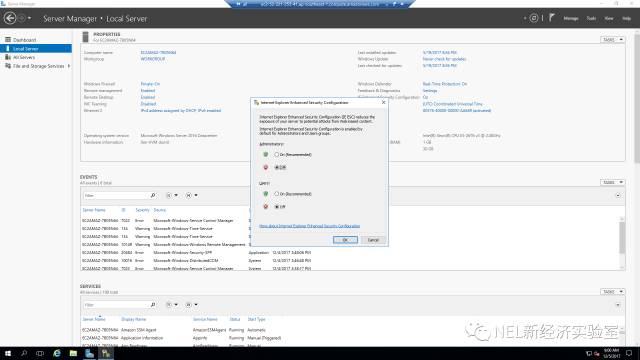Click the All Servers icon in sidebar

tap(8, 57)
